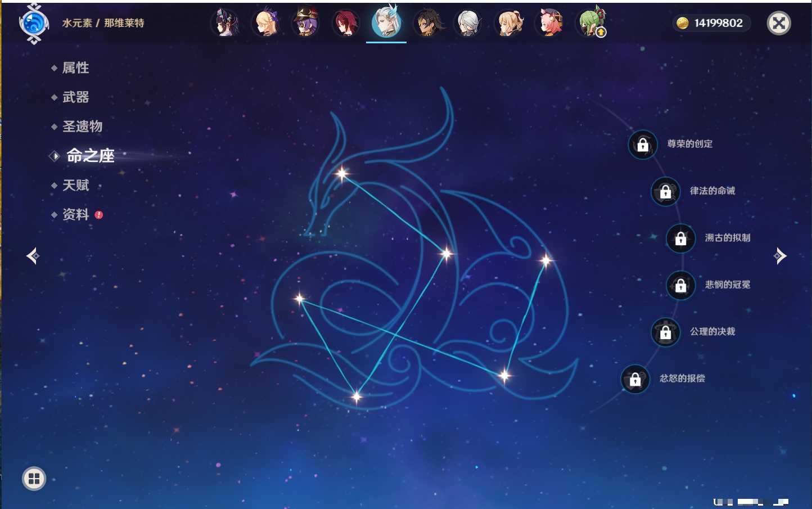Open the 天赋 talents tab
This screenshot has height=509, width=812.
[75, 185]
